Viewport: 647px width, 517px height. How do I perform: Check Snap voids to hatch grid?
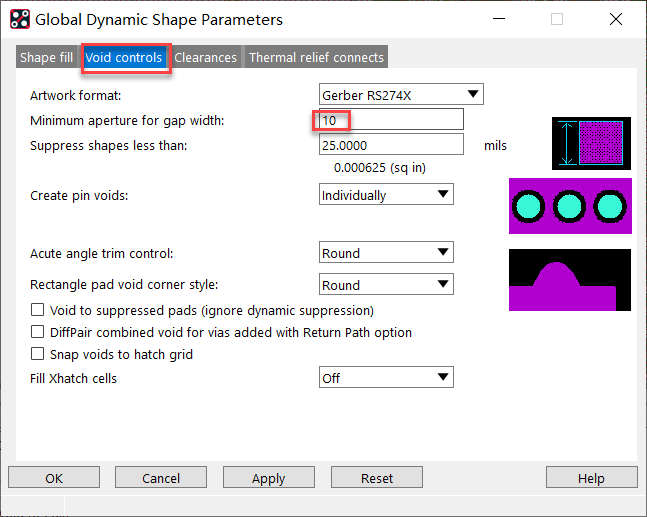click(x=38, y=354)
